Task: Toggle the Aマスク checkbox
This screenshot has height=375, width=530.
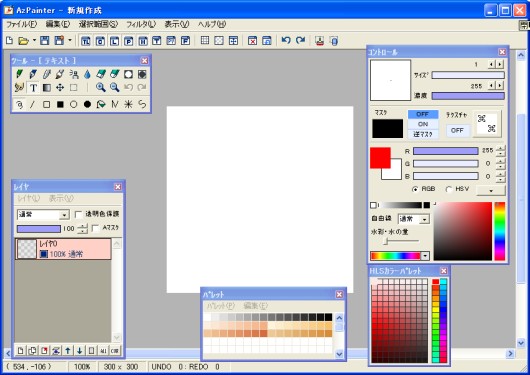Action: [95, 229]
